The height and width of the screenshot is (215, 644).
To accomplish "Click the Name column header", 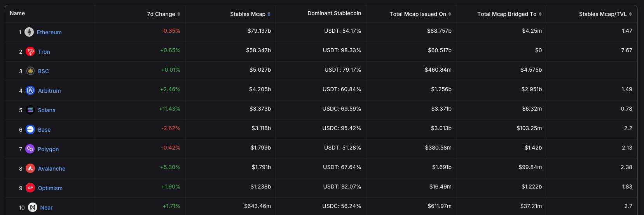I will pos(17,13).
